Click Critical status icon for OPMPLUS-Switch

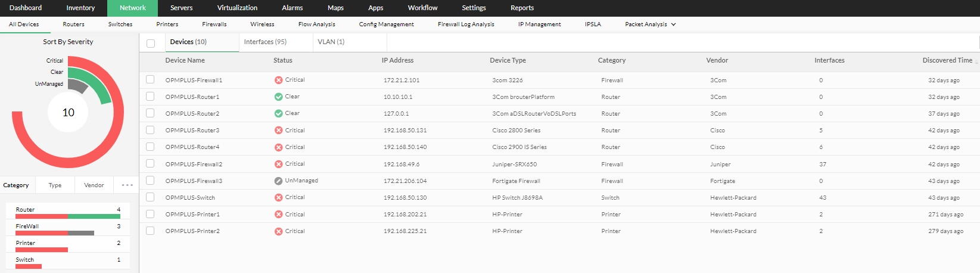tap(278, 197)
